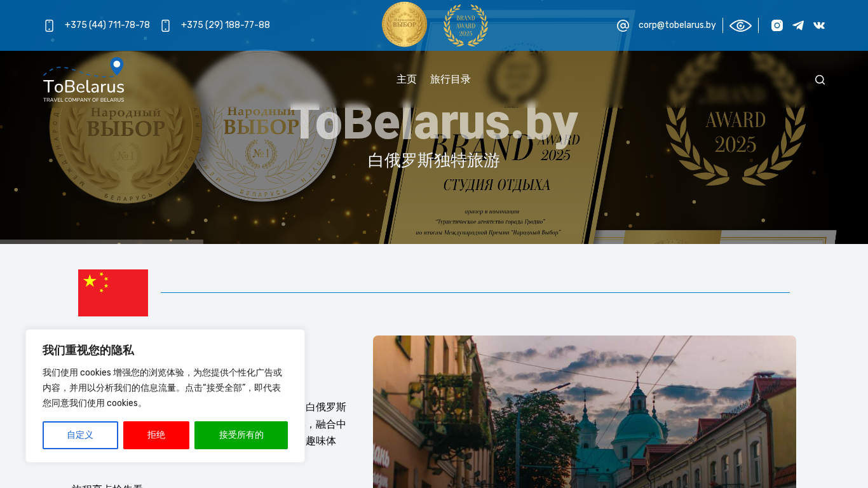868x488 pixels.
Task: Click the Chinese flag image
Action: coord(113,293)
